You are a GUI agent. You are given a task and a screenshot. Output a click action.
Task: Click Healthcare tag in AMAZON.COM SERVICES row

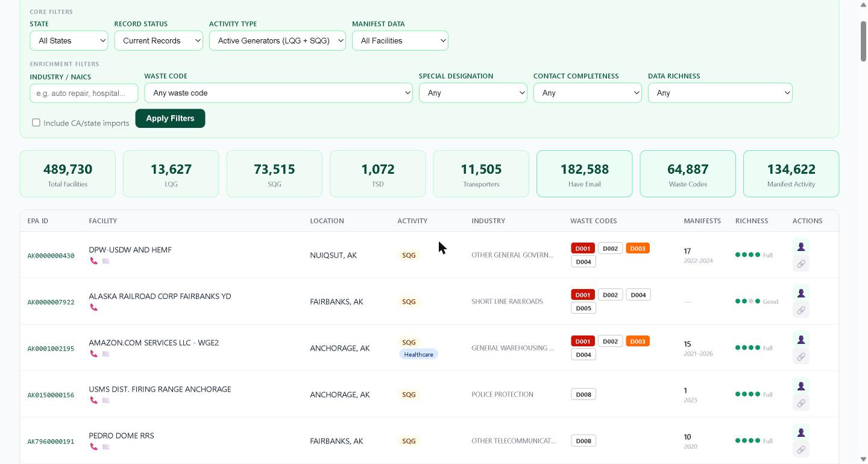(418, 354)
